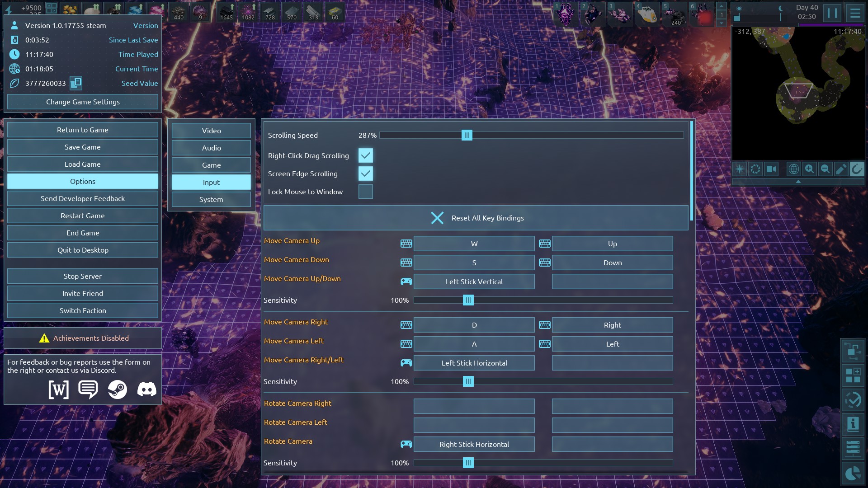Toggle the magnet snap icon under minimap
The height and width of the screenshot is (488, 868).
[857, 169]
